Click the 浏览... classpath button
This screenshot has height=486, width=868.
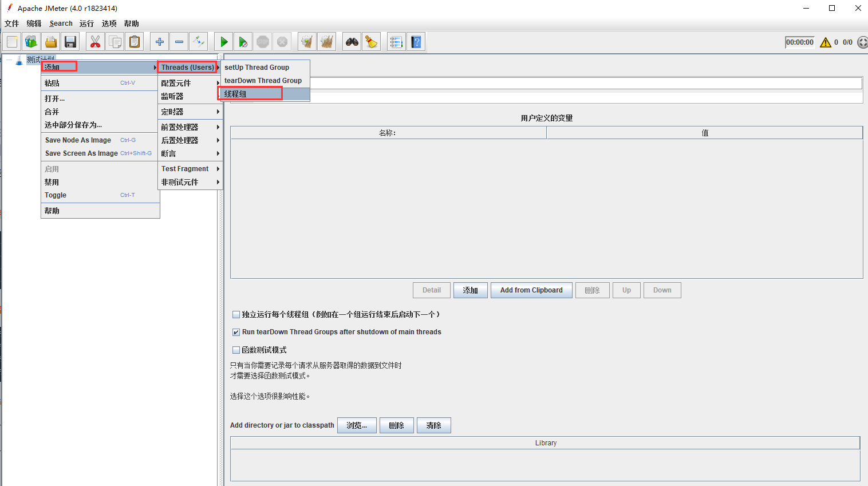pos(357,425)
